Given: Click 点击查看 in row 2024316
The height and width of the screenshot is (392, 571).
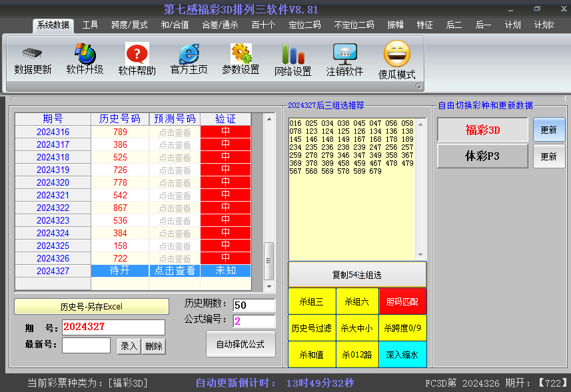Looking at the screenshot, I should coord(175,132).
